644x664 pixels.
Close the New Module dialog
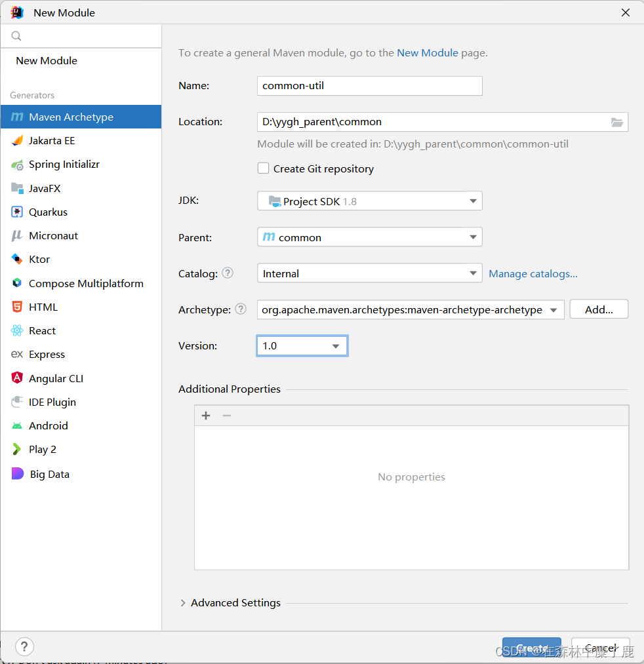[626, 12]
